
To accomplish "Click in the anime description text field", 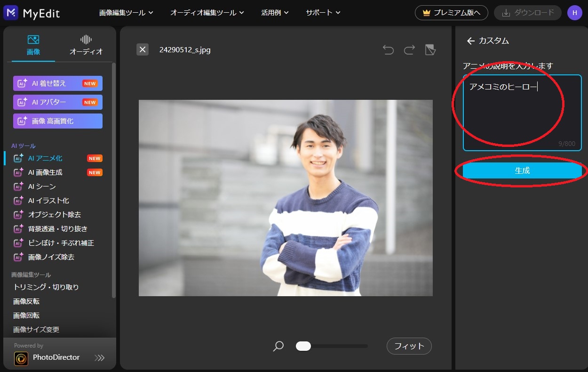I will pyautogui.click(x=522, y=113).
